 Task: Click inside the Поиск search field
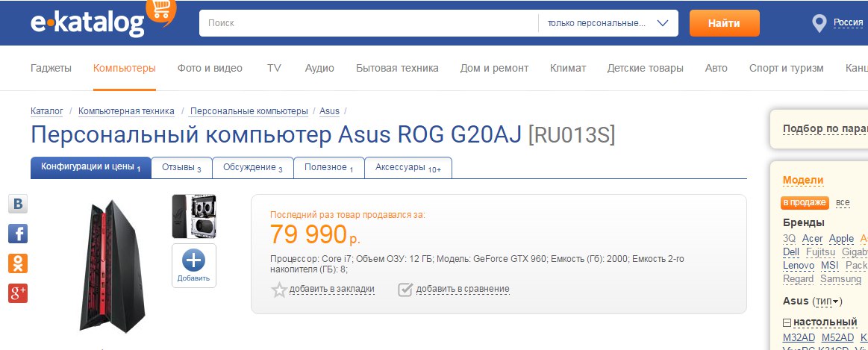pos(368,23)
